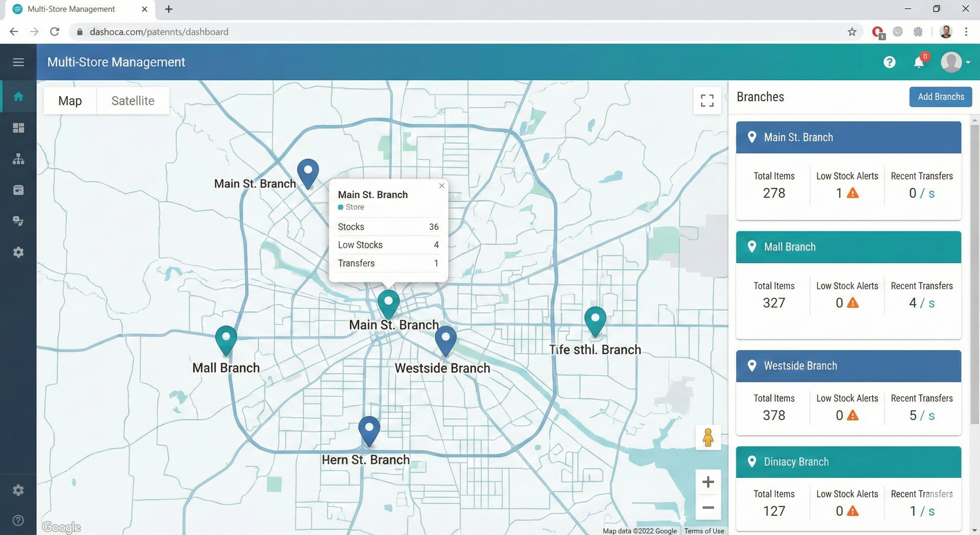Activate Street View with the pegman
980x535 pixels.
[708, 437]
